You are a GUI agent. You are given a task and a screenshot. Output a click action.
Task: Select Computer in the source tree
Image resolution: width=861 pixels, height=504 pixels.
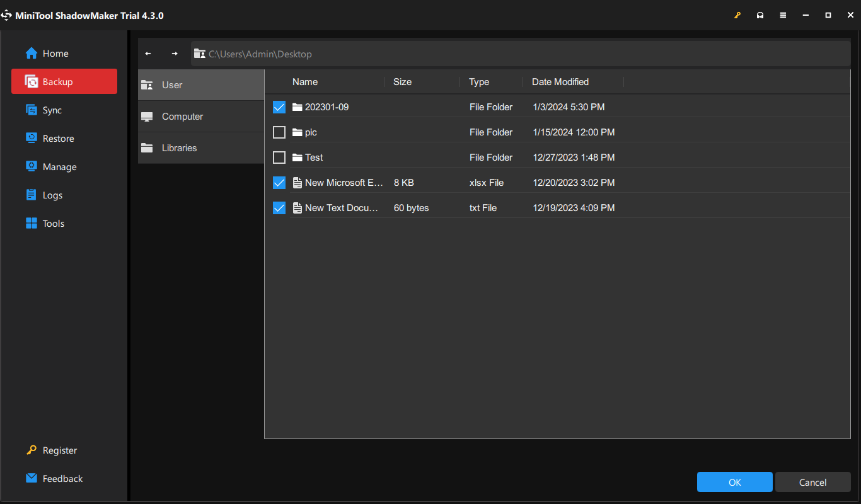pyautogui.click(x=182, y=117)
